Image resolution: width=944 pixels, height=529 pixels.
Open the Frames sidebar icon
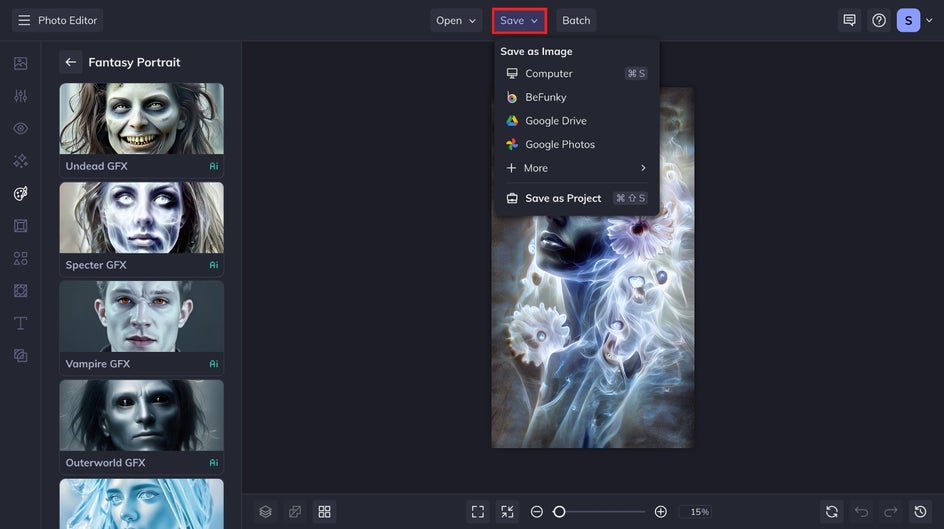coord(20,226)
